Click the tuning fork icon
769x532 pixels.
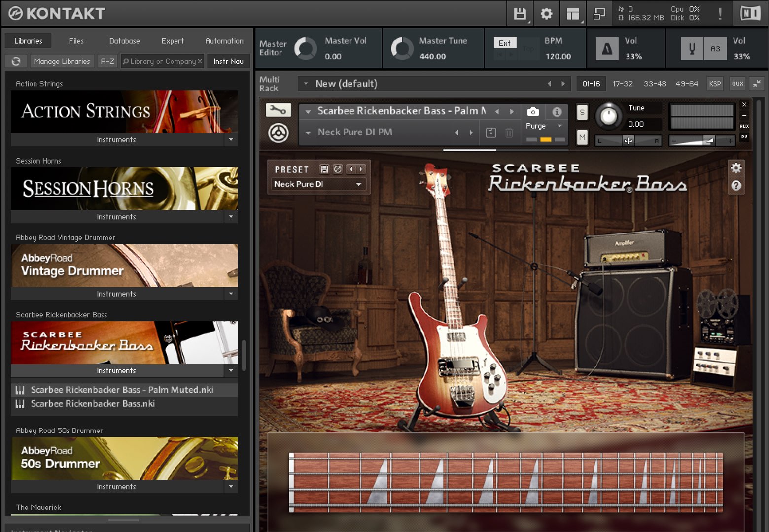point(692,49)
